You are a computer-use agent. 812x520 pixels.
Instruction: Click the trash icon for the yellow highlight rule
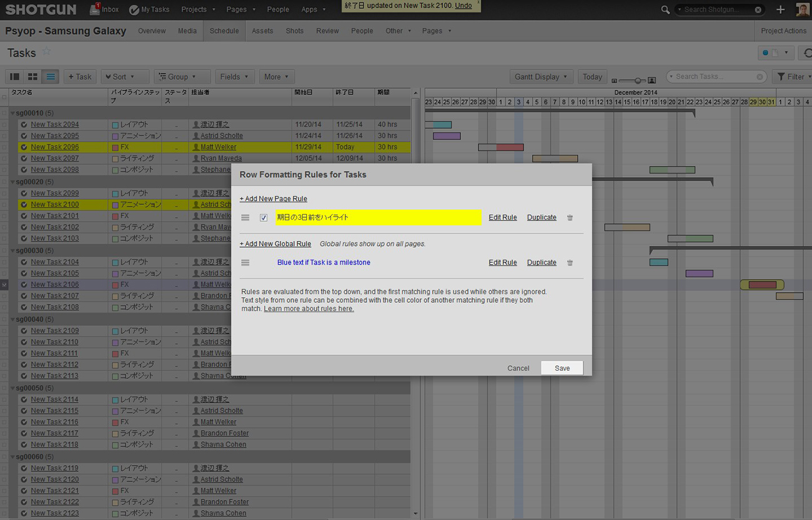pos(570,218)
